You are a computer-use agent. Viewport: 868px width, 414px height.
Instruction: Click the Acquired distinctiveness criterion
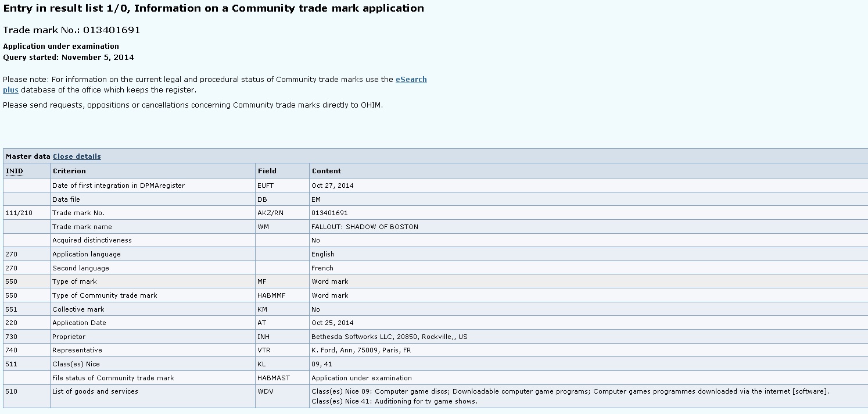[92, 240]
